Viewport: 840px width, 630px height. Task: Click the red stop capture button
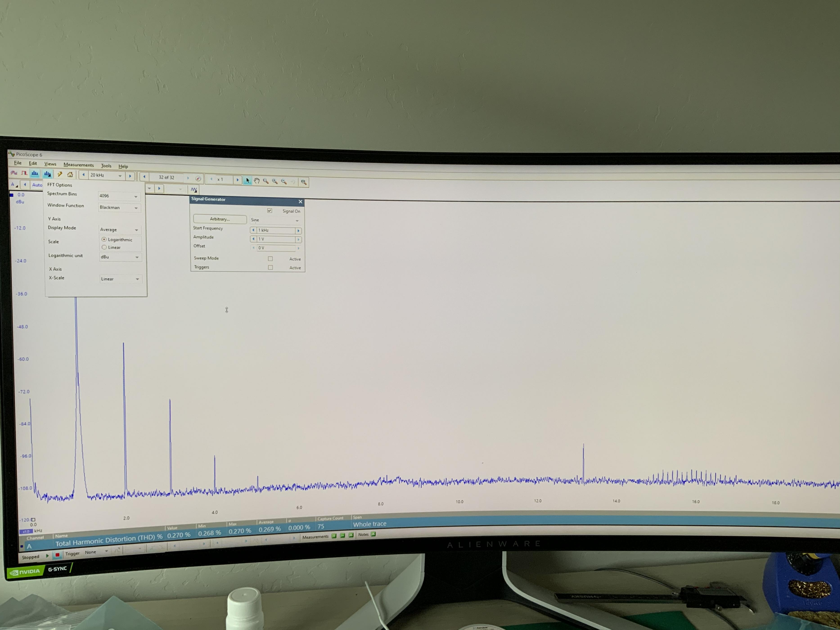[57, 555]
